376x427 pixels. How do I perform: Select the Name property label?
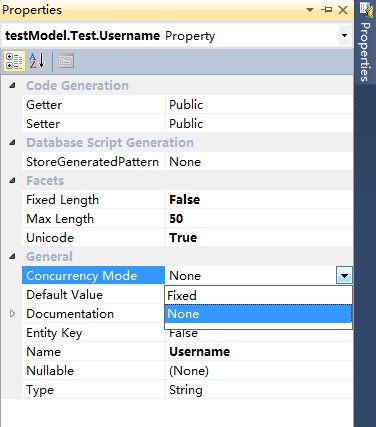point(43,352)
